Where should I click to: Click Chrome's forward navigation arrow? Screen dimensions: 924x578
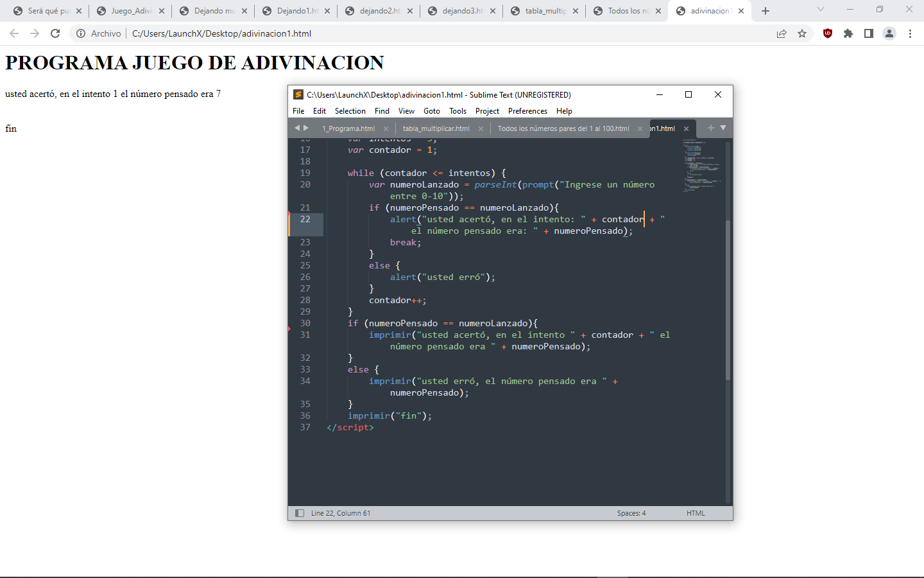pos(35,33)
